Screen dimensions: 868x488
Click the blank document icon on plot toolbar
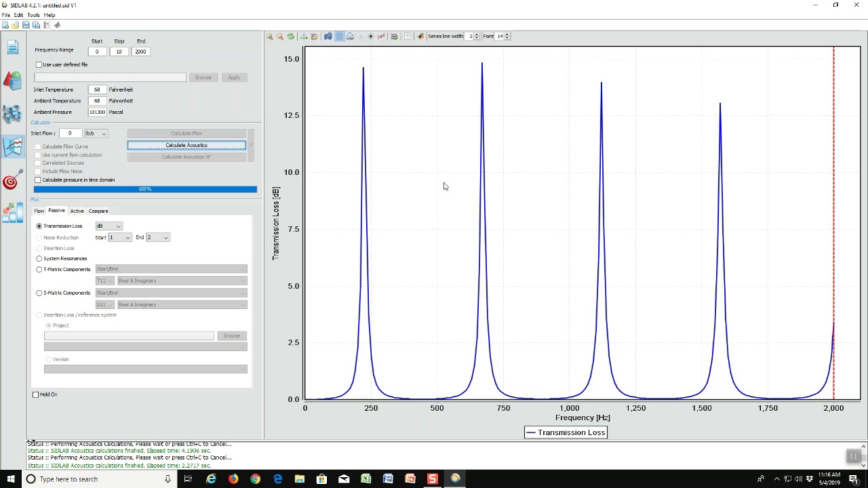point(407,37)
